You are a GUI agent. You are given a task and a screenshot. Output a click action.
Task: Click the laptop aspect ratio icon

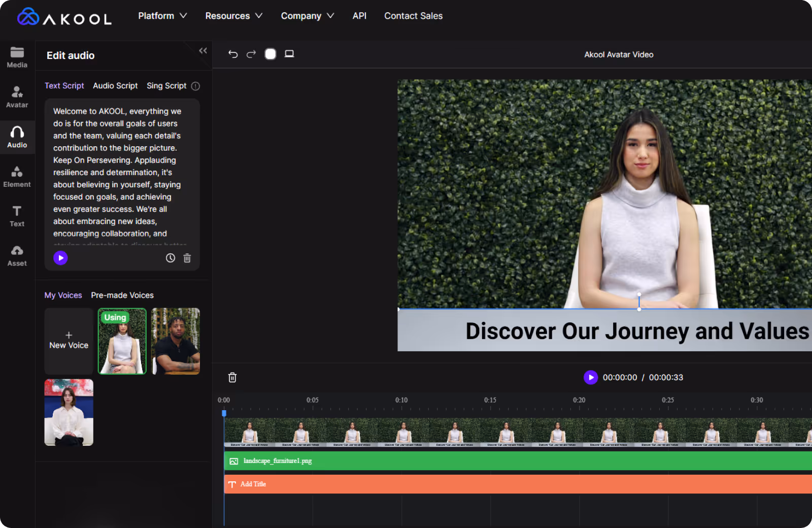[x=289, y=54]
